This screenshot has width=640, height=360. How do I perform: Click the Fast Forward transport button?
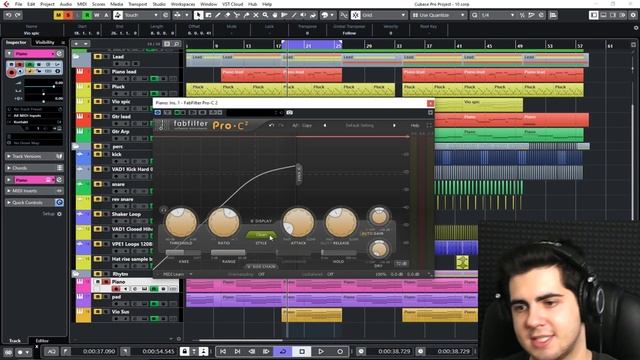click(266, 351)
